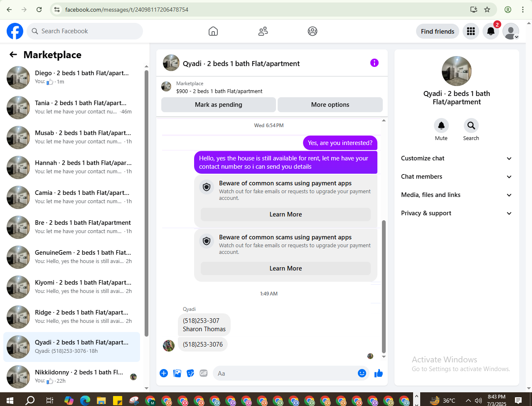The image size is (532, 406).
Task: Reload the page in browser
Action: coord(39,9)
